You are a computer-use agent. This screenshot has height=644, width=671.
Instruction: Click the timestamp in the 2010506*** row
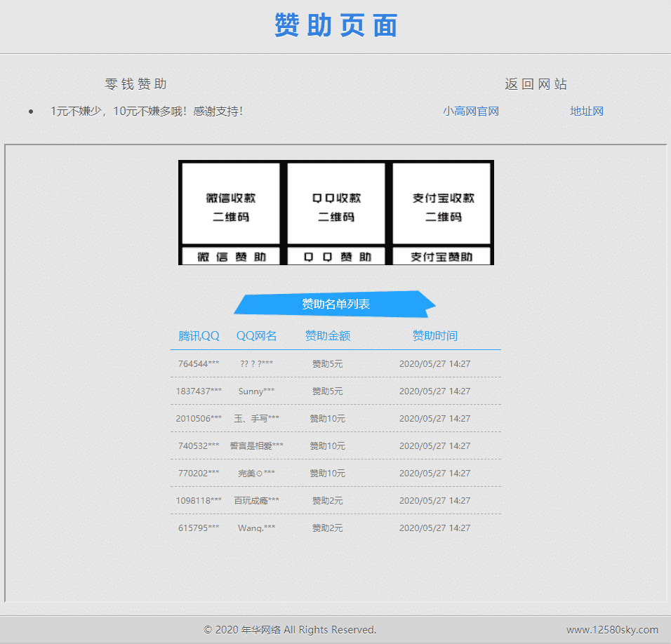(x=434, y=419)
